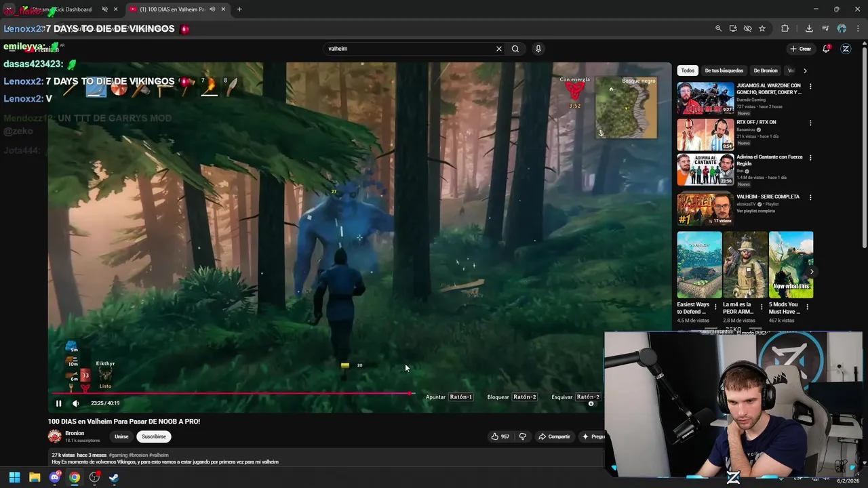This screenshot has height=488, width=868.
Task: Open options for Adivina el Cantante video
Action: coord(810,158)
